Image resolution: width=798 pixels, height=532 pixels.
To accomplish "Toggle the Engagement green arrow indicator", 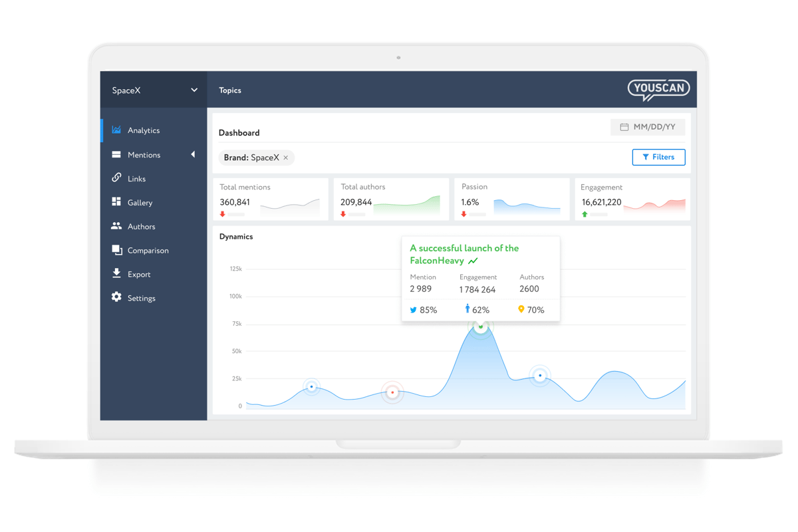I will point(585,214).
